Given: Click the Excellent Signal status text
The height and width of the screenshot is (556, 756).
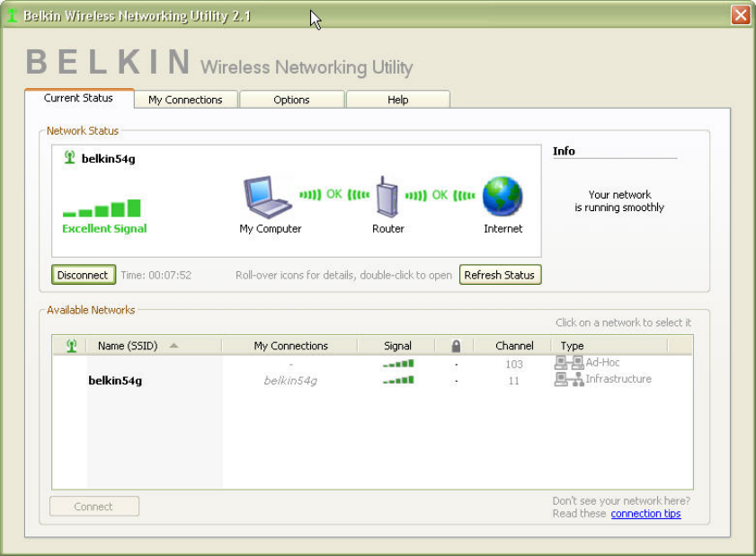Looking at the screenshot, I should (104, 228).
